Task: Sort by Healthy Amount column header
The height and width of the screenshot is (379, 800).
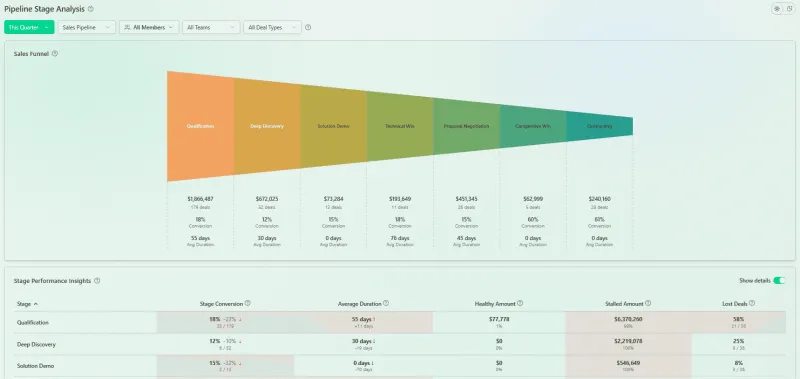Action: click(495, 304)
